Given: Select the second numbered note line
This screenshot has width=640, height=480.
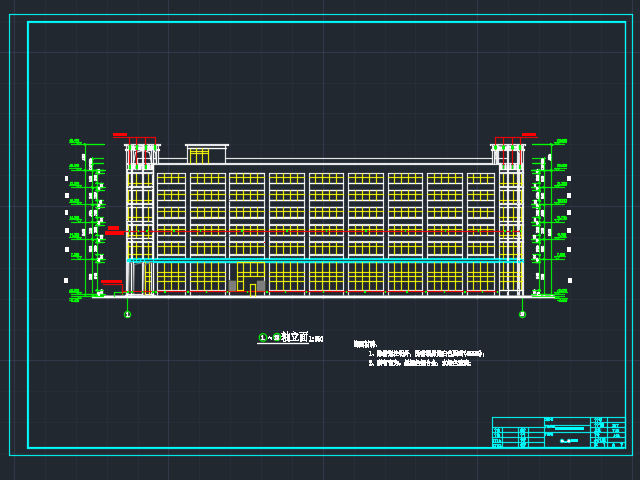Looking at the screenshot, I should pos(419,363).
